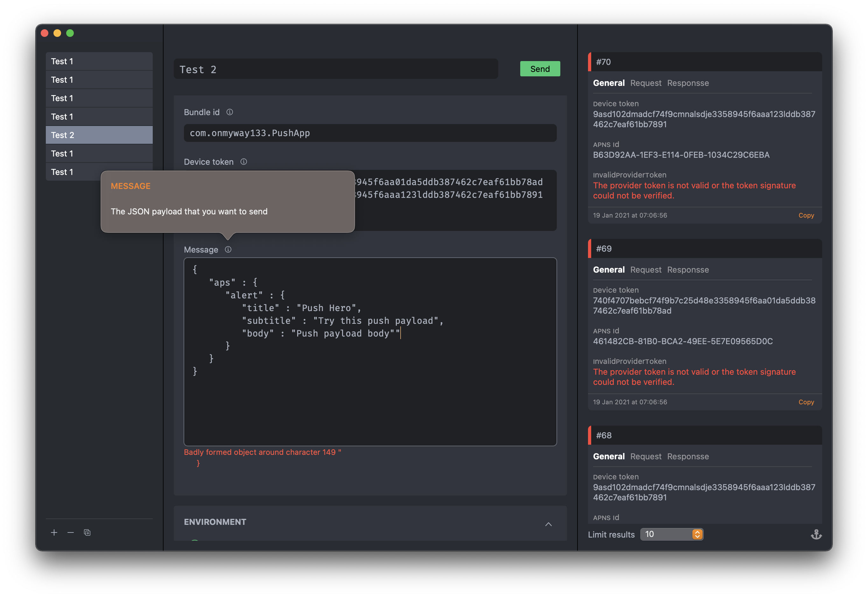
Task: Click the Send button for Test 2
Action: [x=540, y=69]
